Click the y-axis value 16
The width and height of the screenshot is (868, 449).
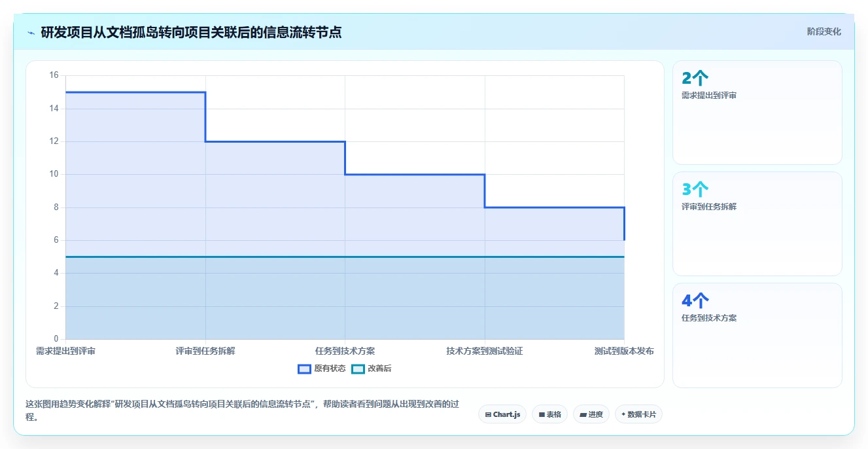click(x=54, y=75)
